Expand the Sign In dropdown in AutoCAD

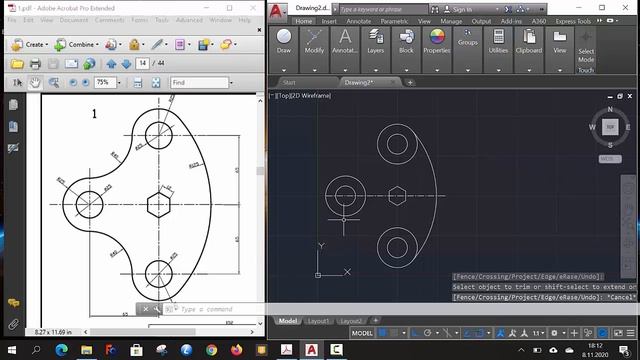(x=497, y=9)
